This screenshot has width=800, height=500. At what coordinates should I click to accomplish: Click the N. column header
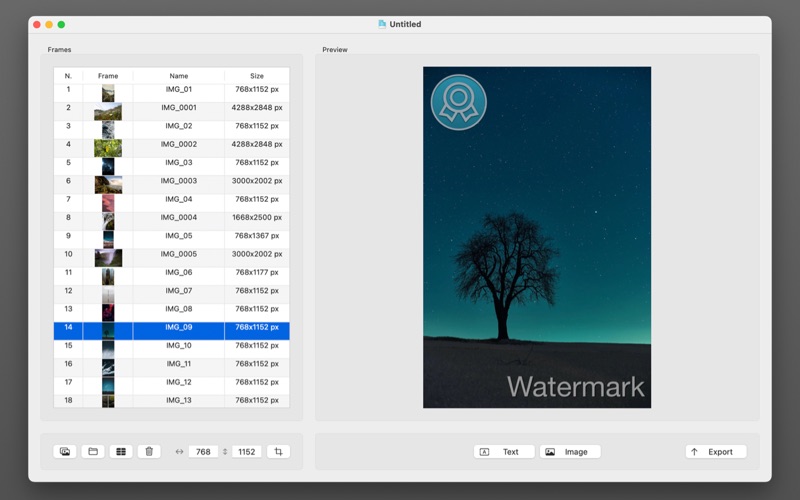(68, 76)
